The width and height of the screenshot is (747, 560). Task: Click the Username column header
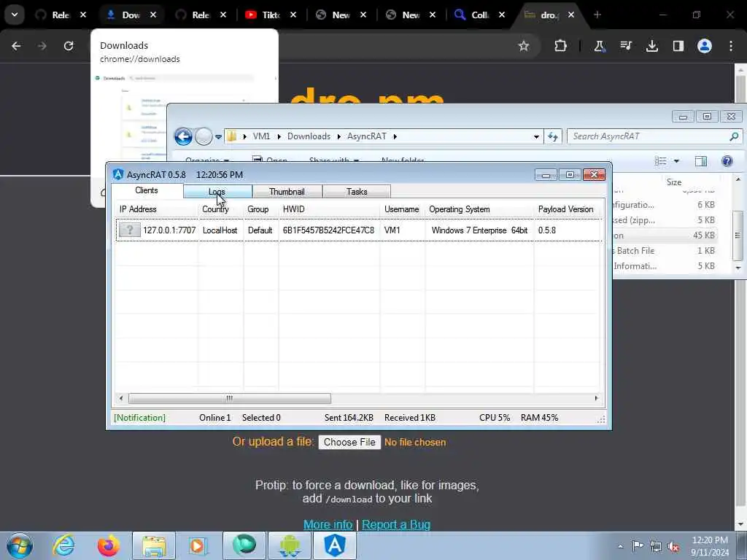pos(402,209)
